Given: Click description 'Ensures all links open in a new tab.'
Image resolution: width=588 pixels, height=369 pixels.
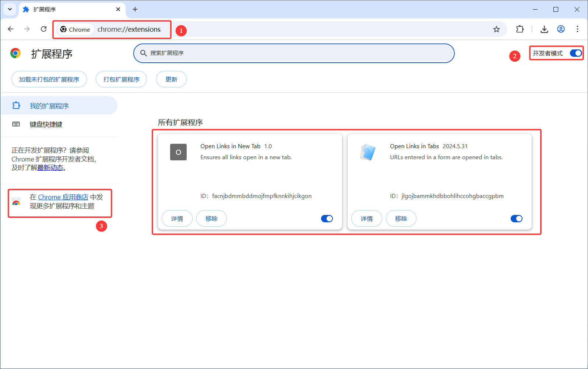Looking at the screenshot, I should [246, 157].
